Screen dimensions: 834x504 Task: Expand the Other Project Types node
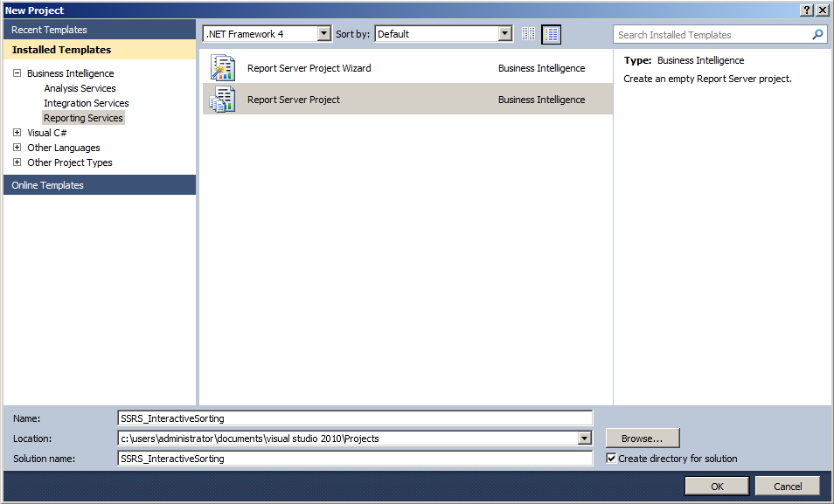tap(17, 162)
